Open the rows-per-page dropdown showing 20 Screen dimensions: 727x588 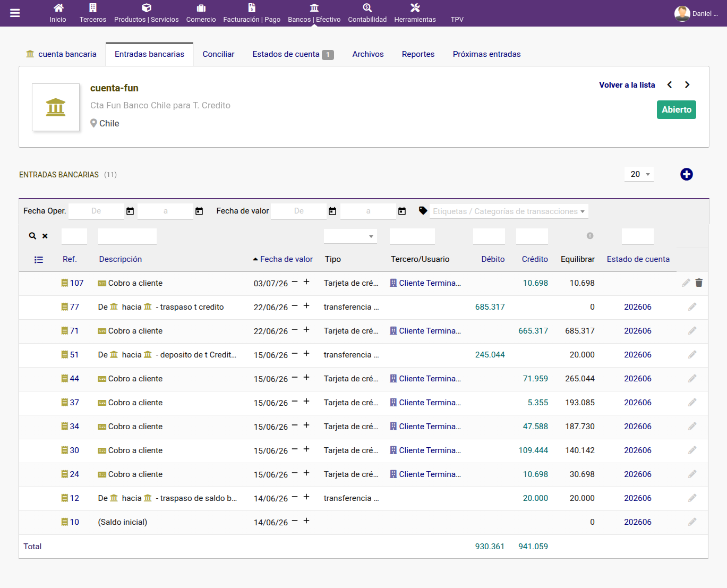point(639,174)
